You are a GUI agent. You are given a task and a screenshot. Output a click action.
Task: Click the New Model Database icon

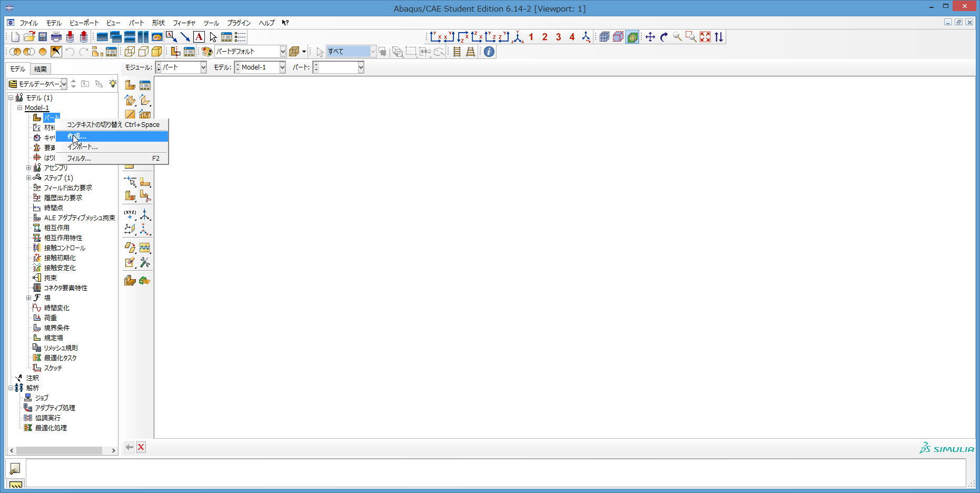pos(15,37)
